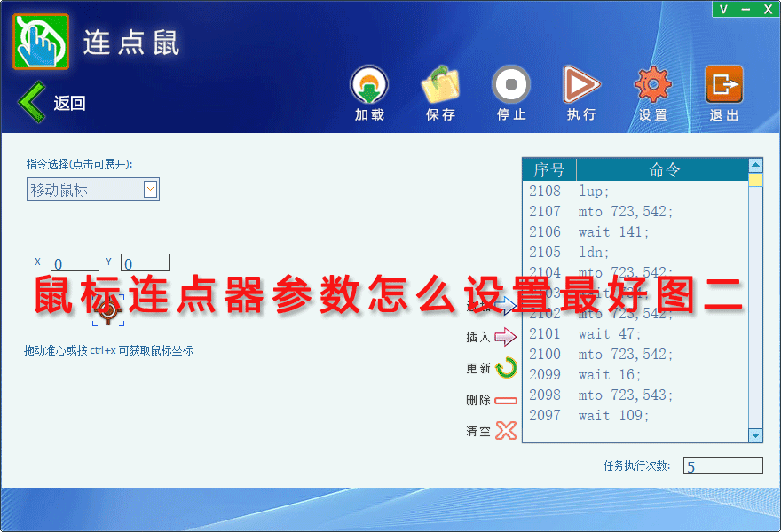The height and width of the screenshot is (532, 781).
Task: Select row 2107 mto 723,542;
Action: click(635, 212)
